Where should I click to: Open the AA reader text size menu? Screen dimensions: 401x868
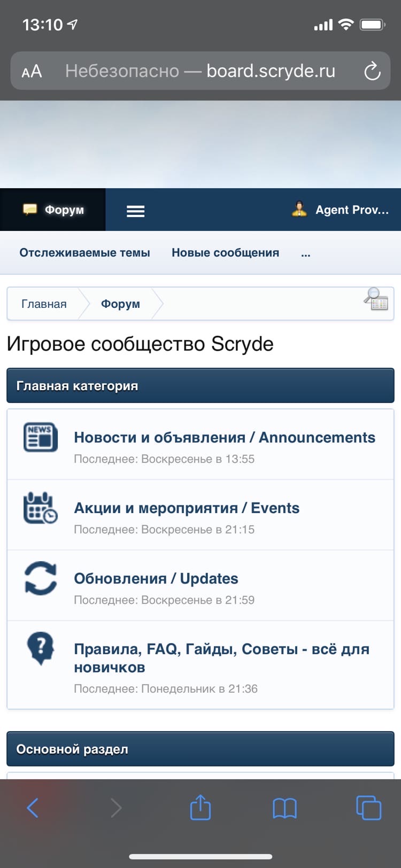pyautogui.click(x=32, y=71)
